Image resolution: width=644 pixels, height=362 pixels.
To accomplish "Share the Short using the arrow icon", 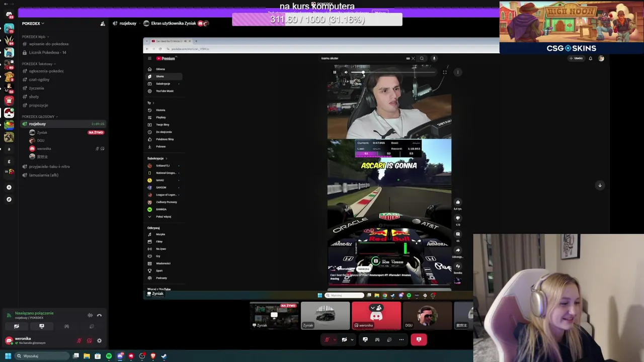I will pyautogui.click(x=458, y=250).
